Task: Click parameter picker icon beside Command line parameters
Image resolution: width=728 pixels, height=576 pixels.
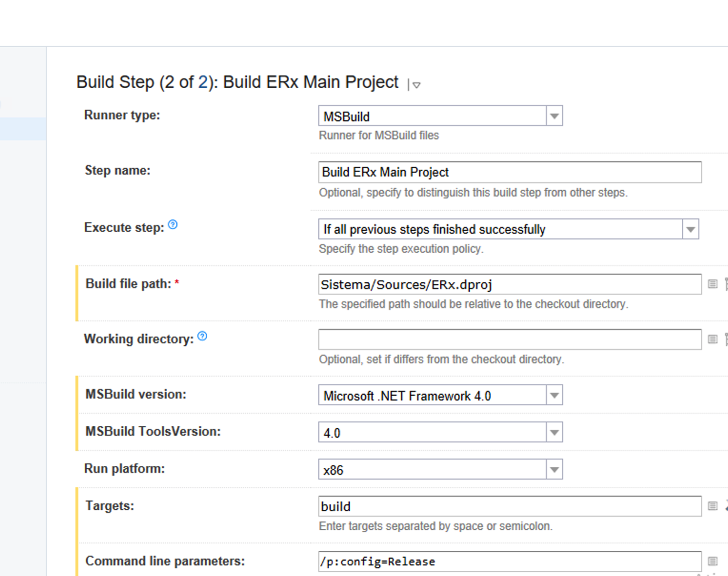Action: [712, 561]
